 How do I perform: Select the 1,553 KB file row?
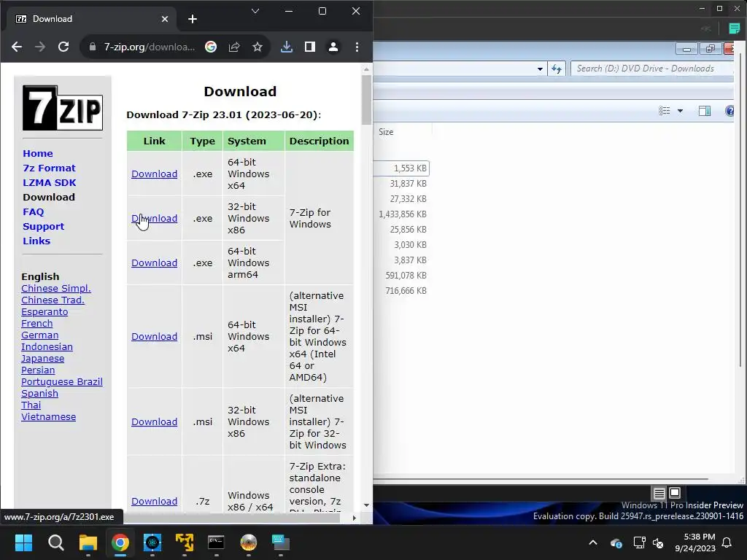(x=402, y=168)
